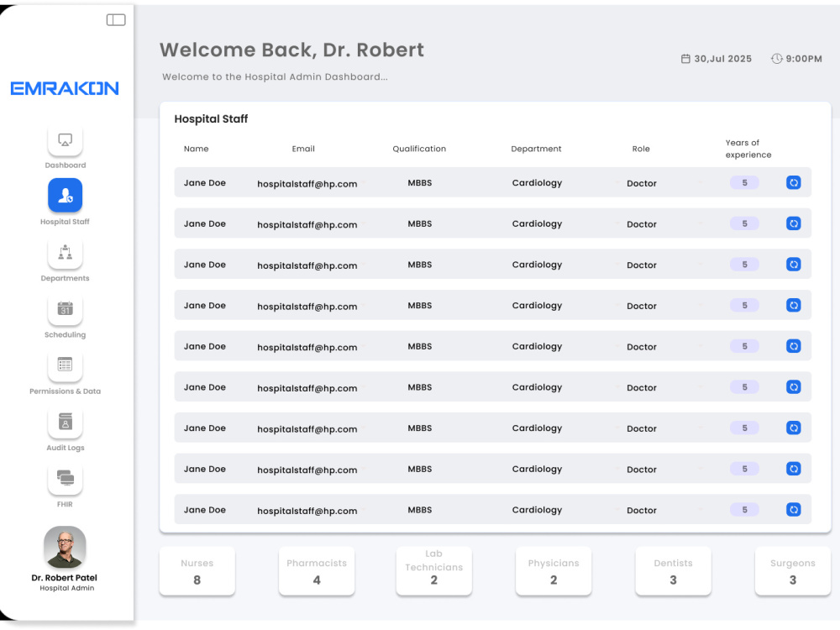Click the experience badge 5 in the sixth row
This screenshot has height=630, width=840.
pos(744,386)
